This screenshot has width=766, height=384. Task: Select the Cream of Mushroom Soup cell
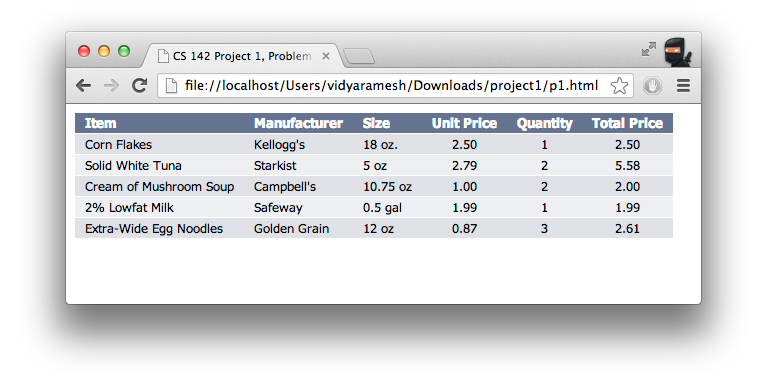coord(159,187)
